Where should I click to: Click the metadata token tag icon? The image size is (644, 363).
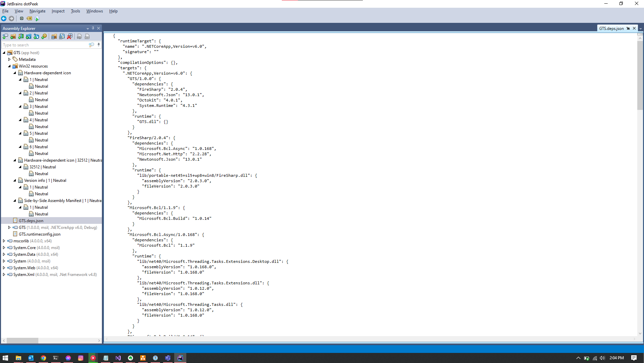coord(29,18)
